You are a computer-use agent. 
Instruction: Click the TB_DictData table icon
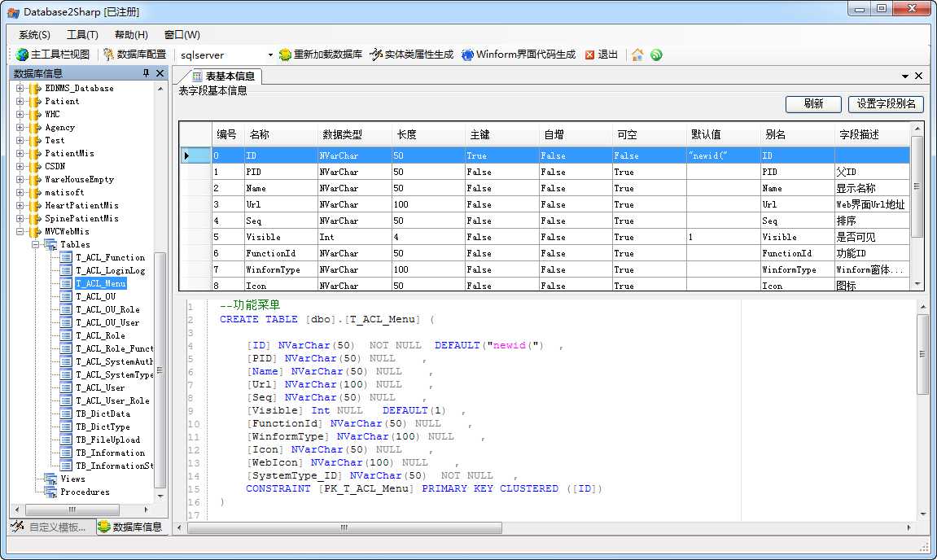[x=66, y=413]
